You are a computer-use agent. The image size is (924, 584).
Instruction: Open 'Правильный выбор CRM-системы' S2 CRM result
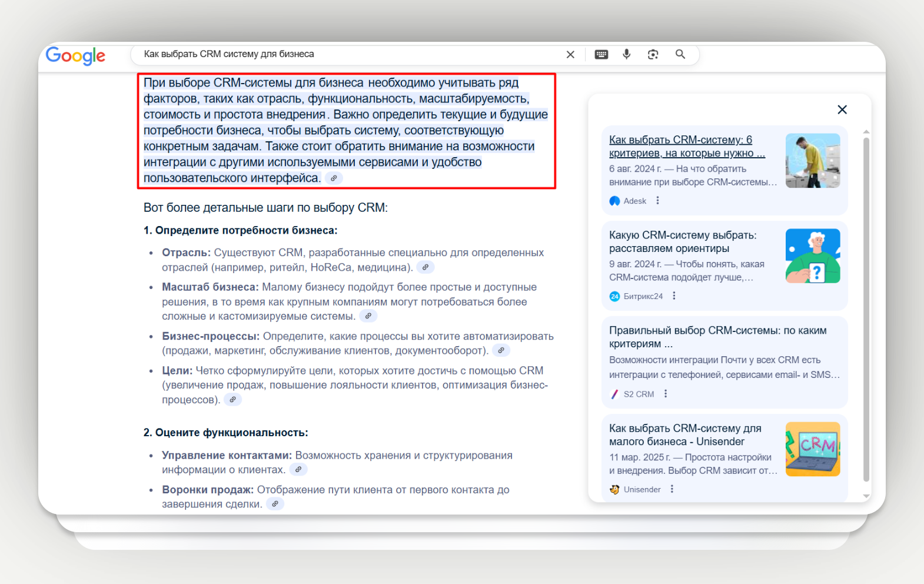point(717,337)
